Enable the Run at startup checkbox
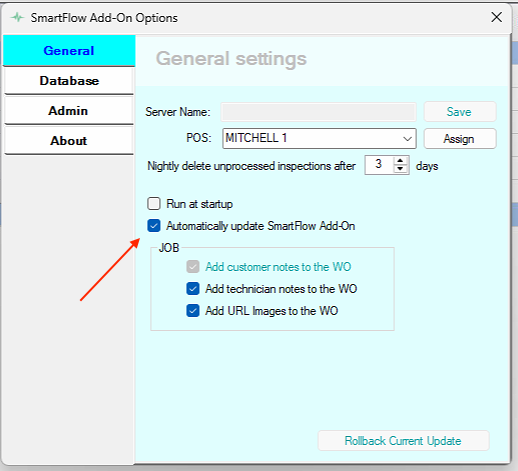518x471 pixels. pyautogui.click(x=154, y=203)
